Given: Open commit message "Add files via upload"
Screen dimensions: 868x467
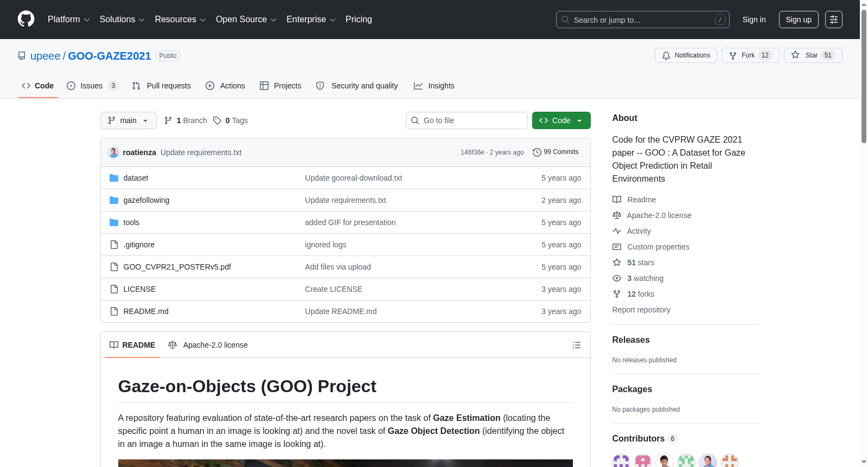Looking at the screenshot, I should (338, 267).
